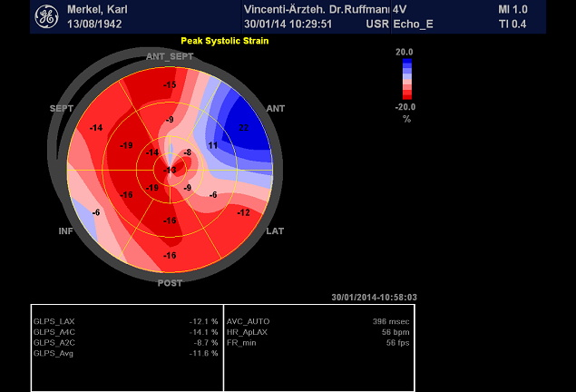Screen dimensions: 576x392
Task: Click the SEPT wall label
Action: (x=62, y=109)
